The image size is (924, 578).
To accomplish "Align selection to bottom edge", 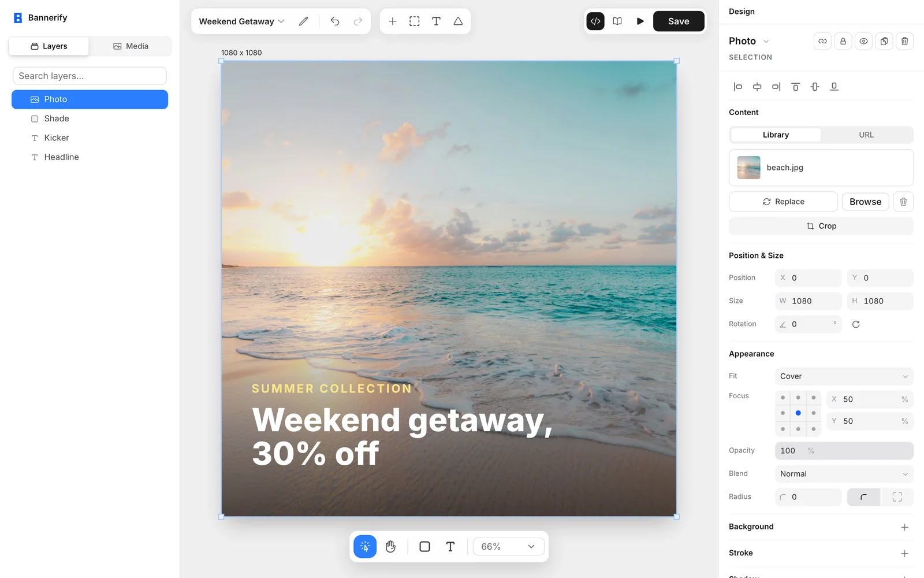I will [834, 87].
